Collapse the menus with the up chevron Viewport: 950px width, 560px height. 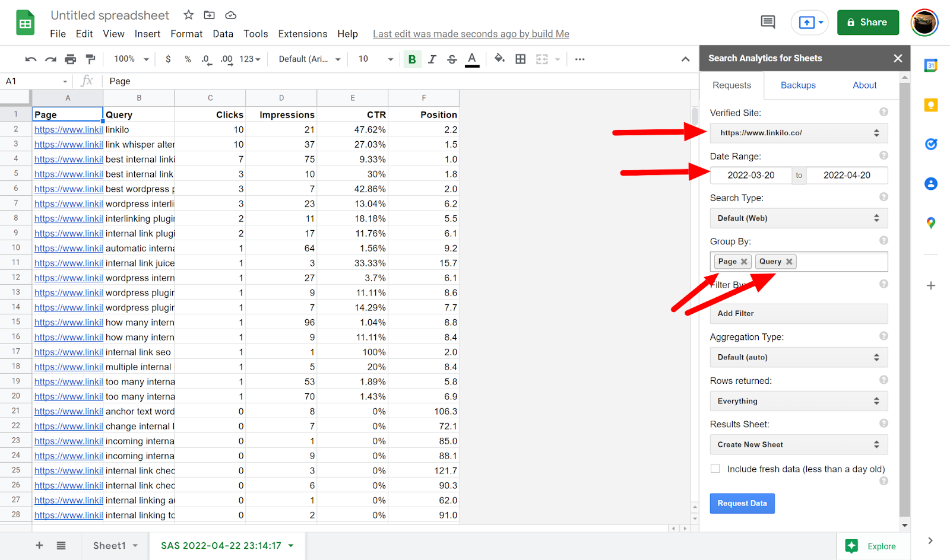coord(685,59)
